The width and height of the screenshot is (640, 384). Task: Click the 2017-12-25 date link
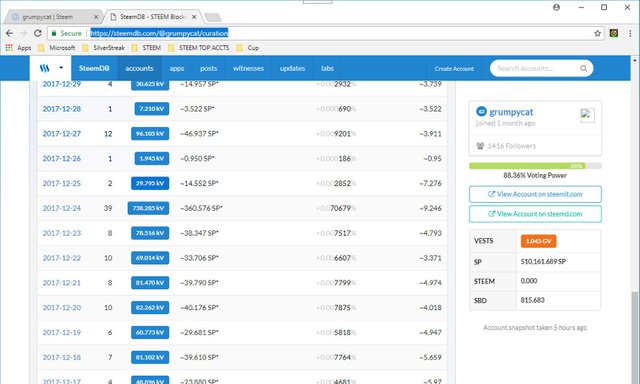pyautogui.click(x=62, y=184)
